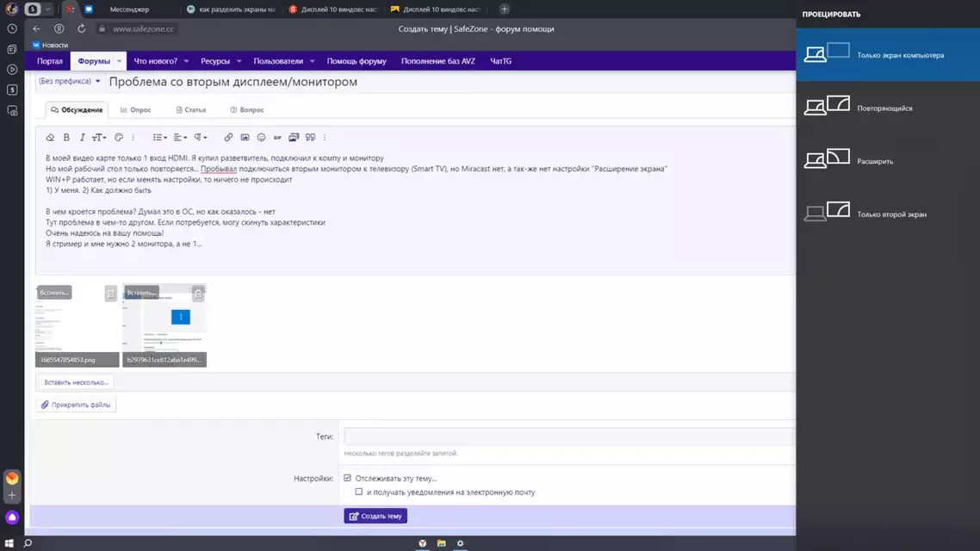Open 'Помощь форуму' menu item
980x551 pixels.
[x=357, y=61]
